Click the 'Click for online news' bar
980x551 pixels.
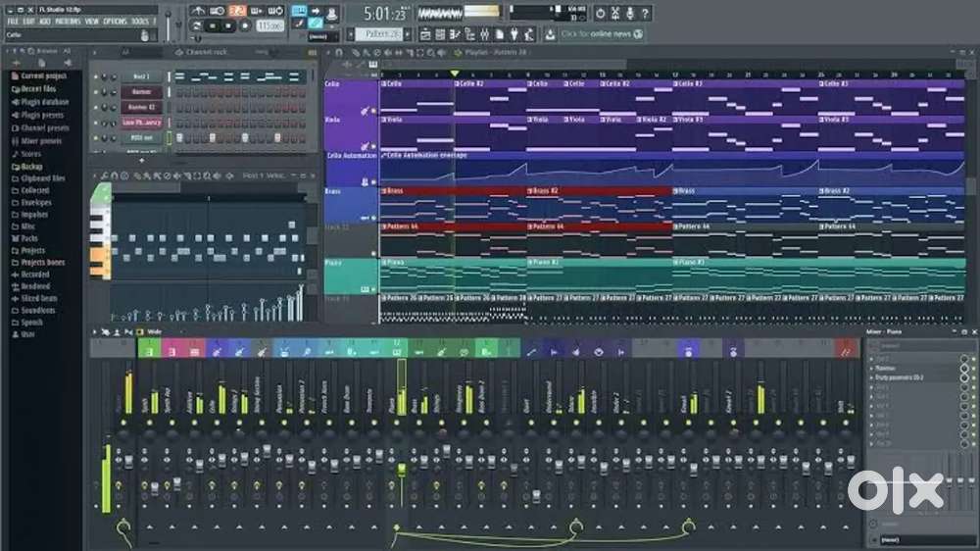pos(602,33)
